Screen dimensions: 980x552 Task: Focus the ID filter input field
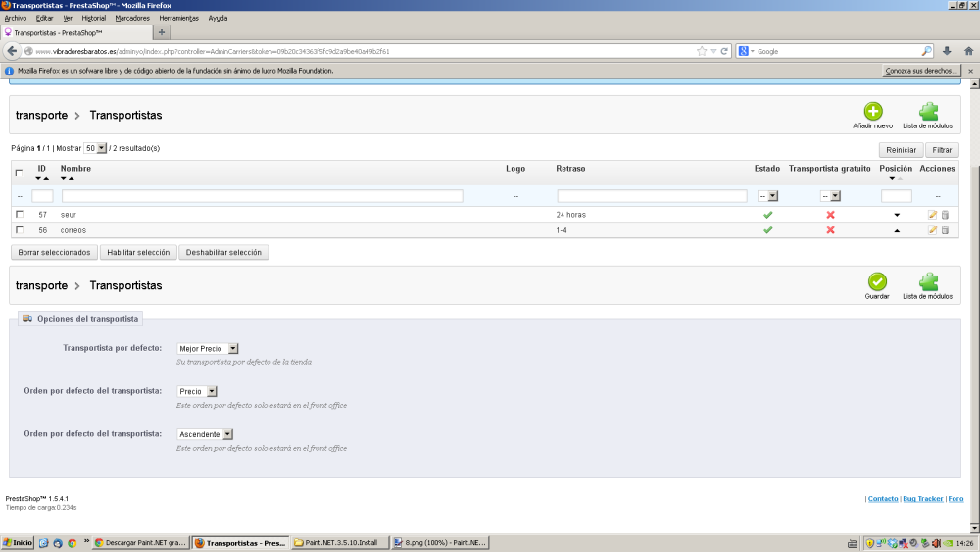(x=42, y=196)
